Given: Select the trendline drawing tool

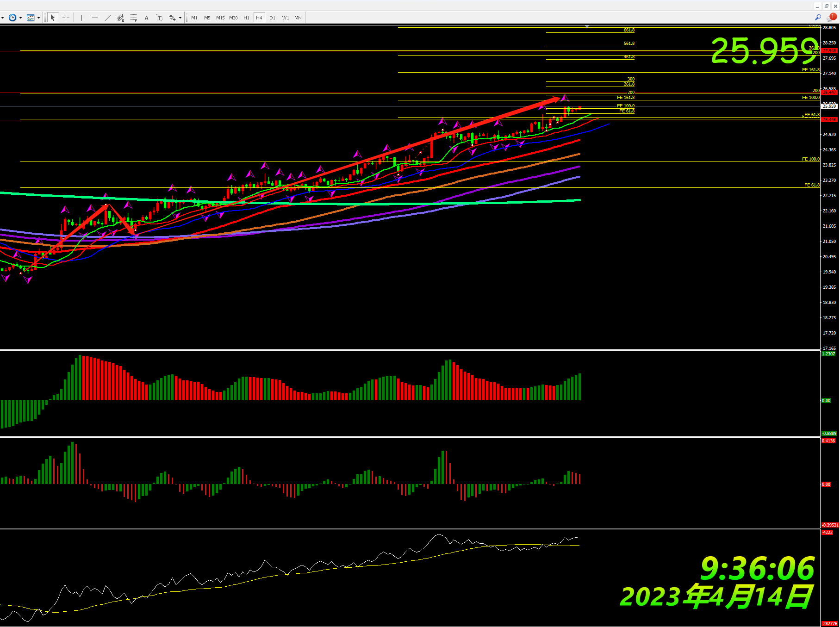Looking at the screenshot, I should pos(108,18).
